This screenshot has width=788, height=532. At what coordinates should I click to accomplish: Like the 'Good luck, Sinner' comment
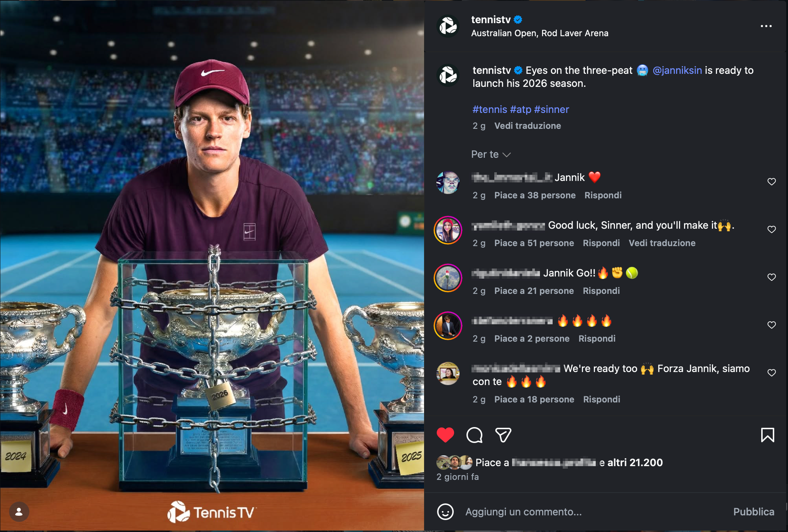pos(772,229)
